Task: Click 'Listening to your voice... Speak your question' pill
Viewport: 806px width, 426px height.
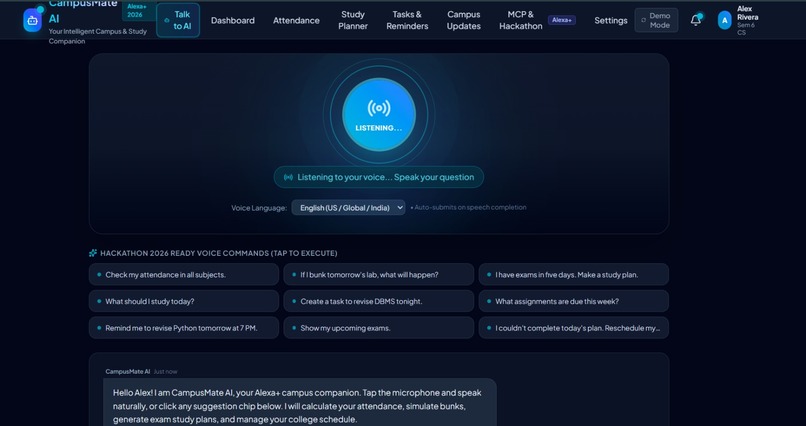Action: [x=379, y=177]
